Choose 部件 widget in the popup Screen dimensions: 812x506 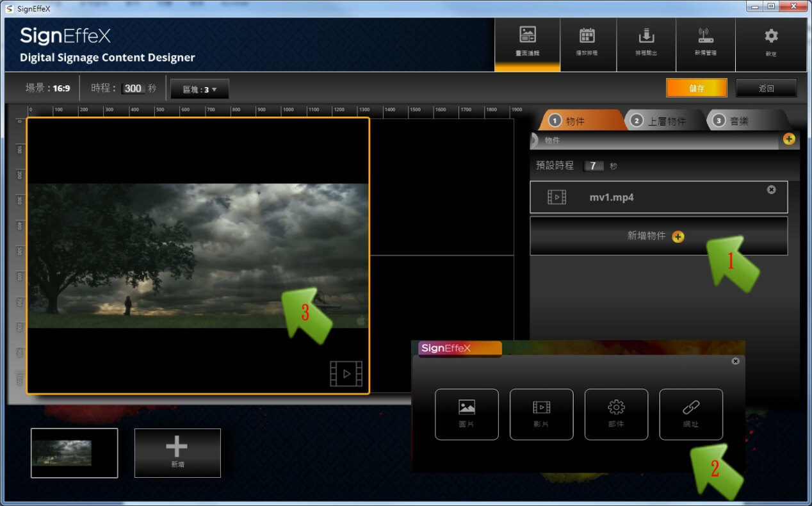(616, 414)
